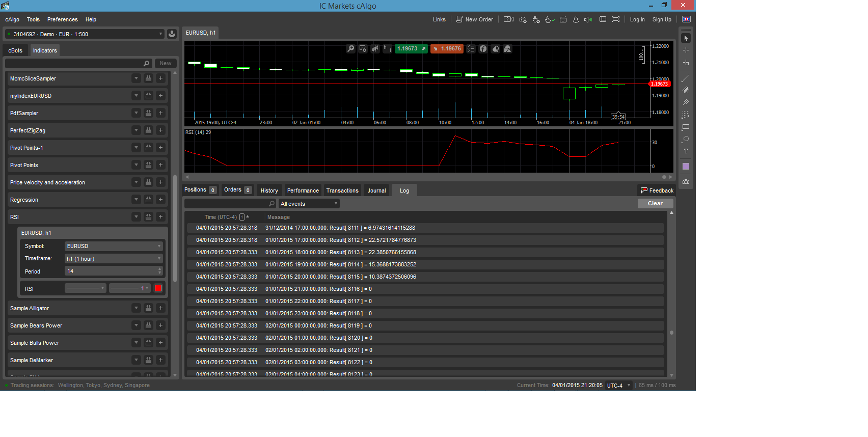Viewport: 868px width, 437px height.
Task: Focus the indicators search field
Action: pos(78,63)
